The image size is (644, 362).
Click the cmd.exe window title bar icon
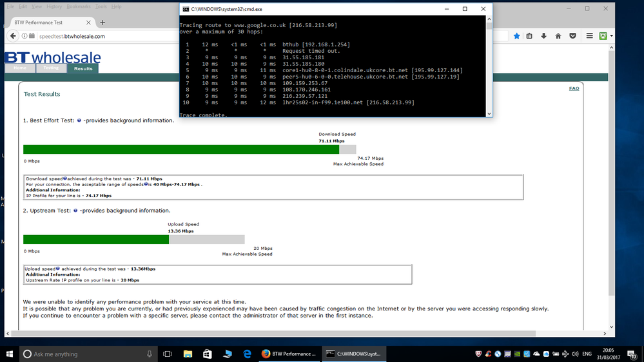tap(186, 9)
